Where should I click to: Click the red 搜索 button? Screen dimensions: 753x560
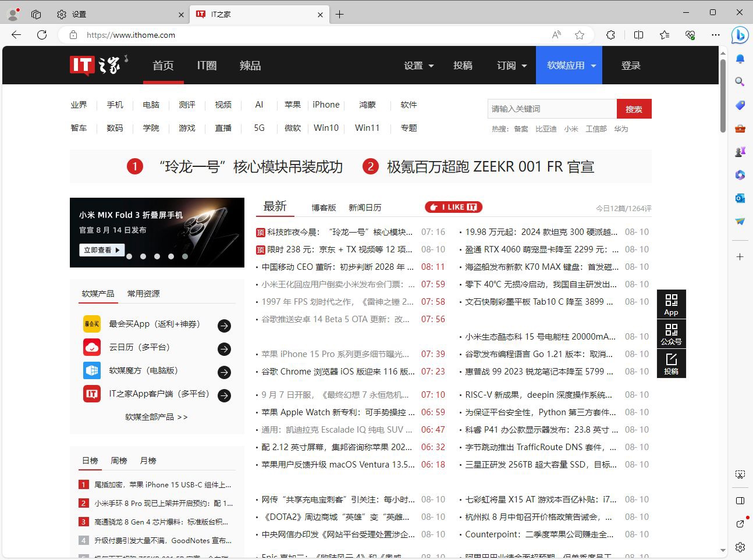pyautogui.click(x=634, y=108)
